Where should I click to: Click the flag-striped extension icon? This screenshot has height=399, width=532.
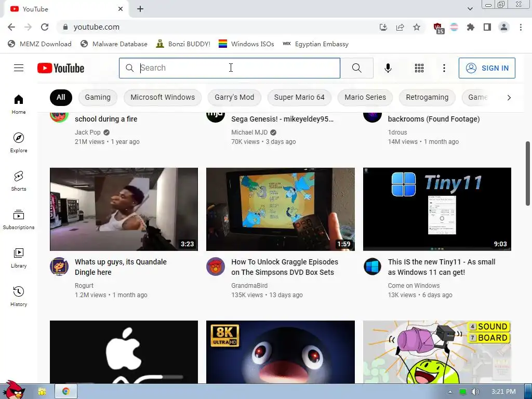pos(454,27)
